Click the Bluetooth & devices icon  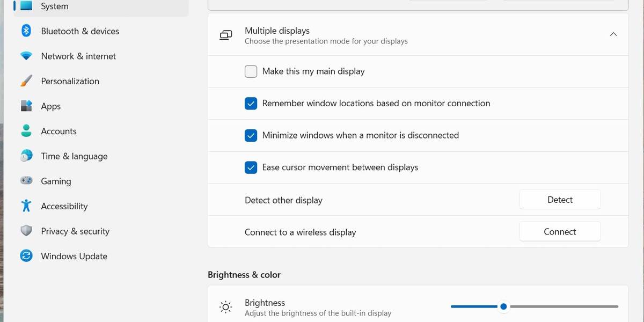click(x=26, y=31)
